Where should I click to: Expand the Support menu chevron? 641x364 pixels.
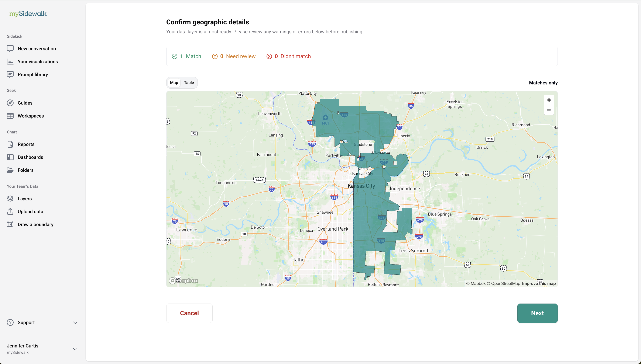[x=75, y=322]
